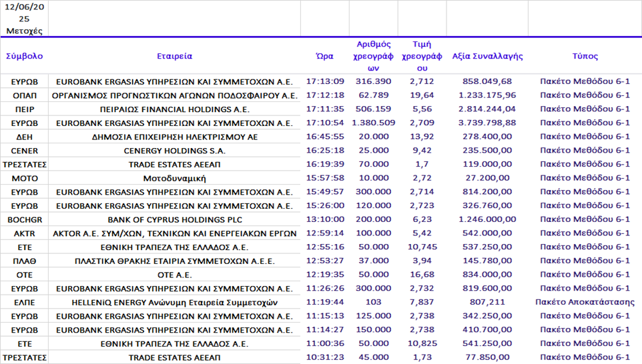Click the 'CENER' symbol cell
The width and height of the screenshot is (642, 364).
click(25, 151)
